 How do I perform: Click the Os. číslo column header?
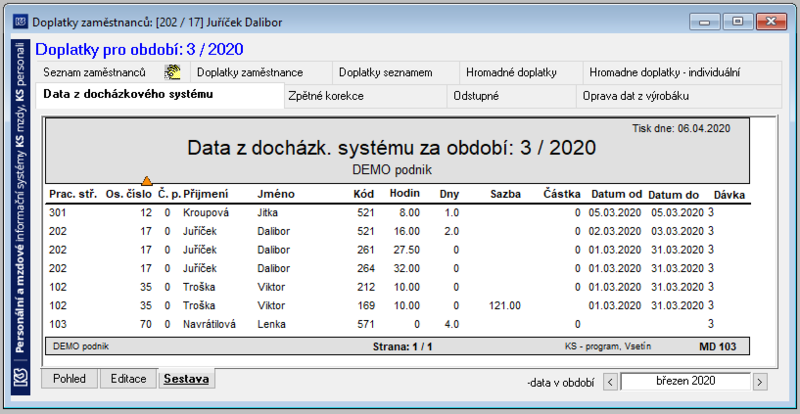tap(129, 194)
